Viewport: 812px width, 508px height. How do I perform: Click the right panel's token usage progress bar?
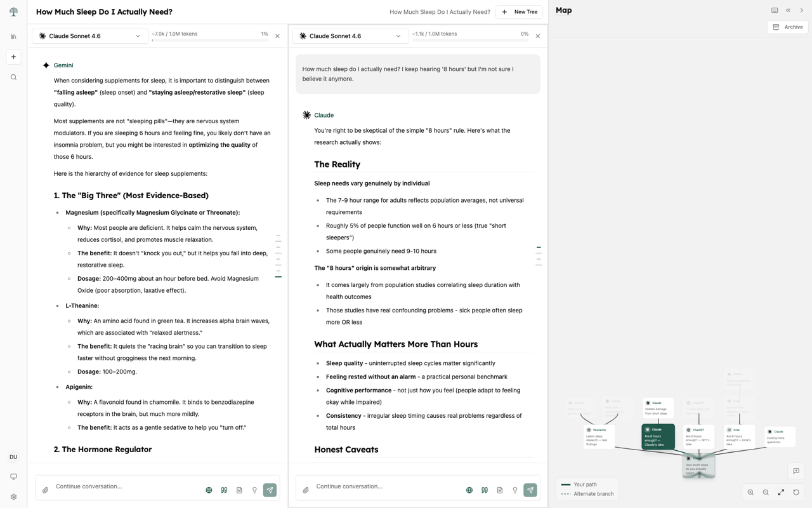point(470,40)
